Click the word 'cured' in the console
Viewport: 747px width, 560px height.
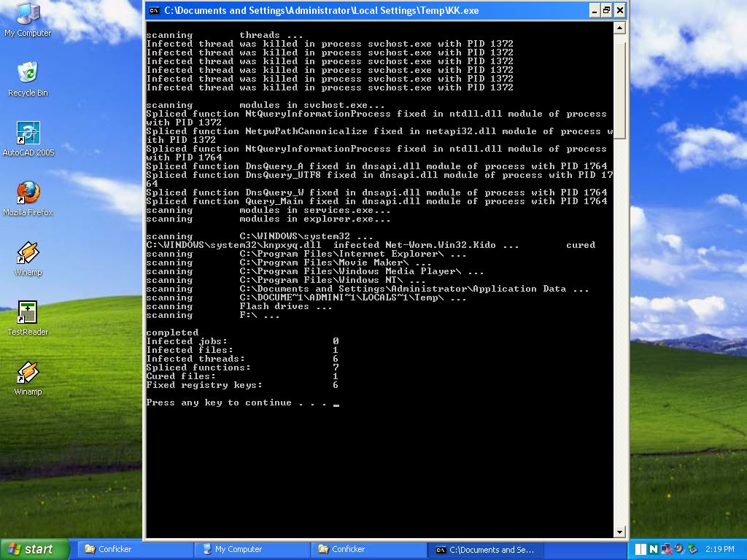click(x=581, y=245)
